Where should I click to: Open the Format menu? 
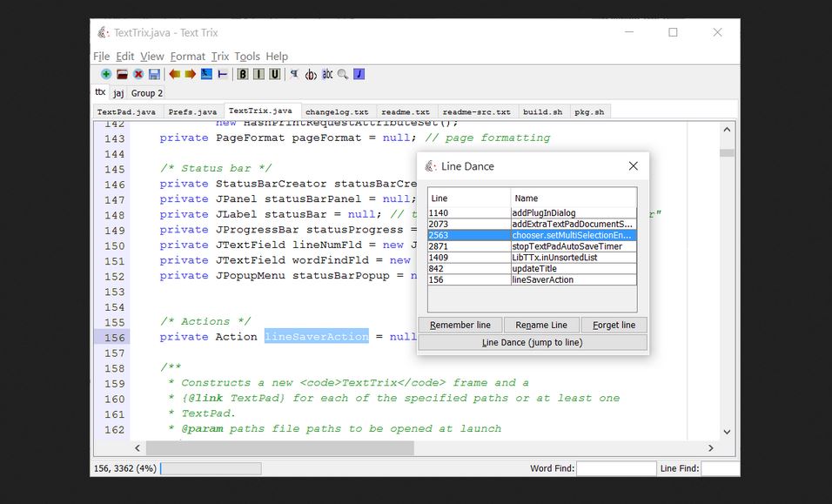coord(187,57)
